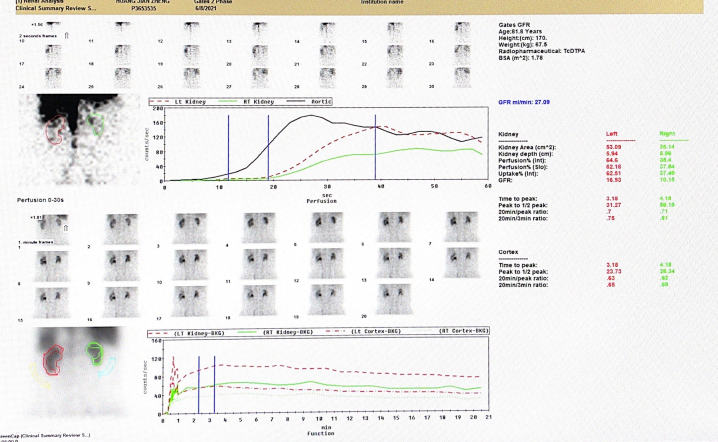Click the 'Clinical Summary Review S...' header text

pyautogui.click(x=56, y=8)
